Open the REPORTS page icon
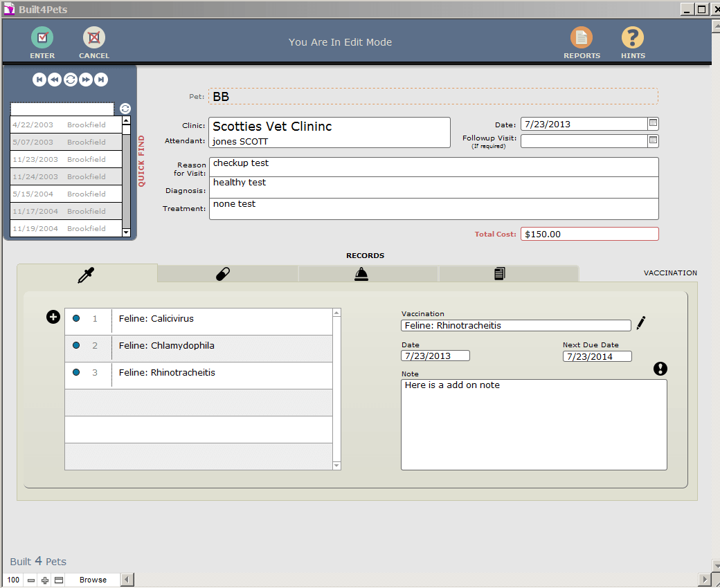The image size is (720, 588). (x=582, y=38)
